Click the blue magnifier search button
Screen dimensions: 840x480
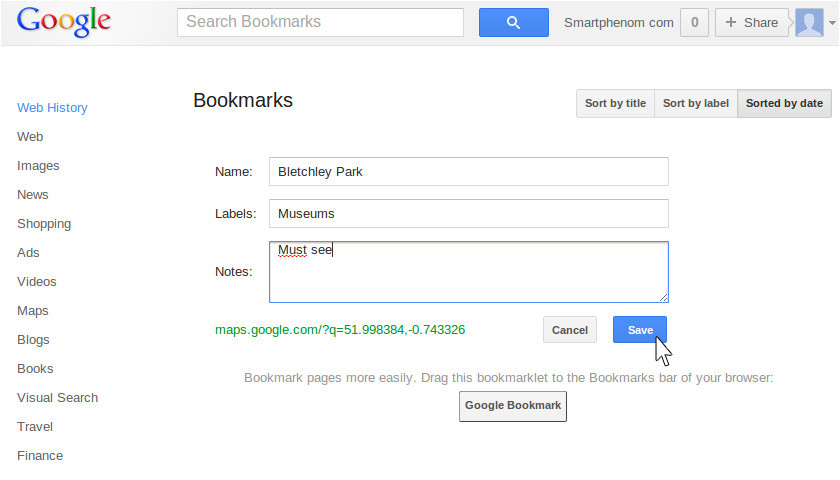tap(513, 22)
